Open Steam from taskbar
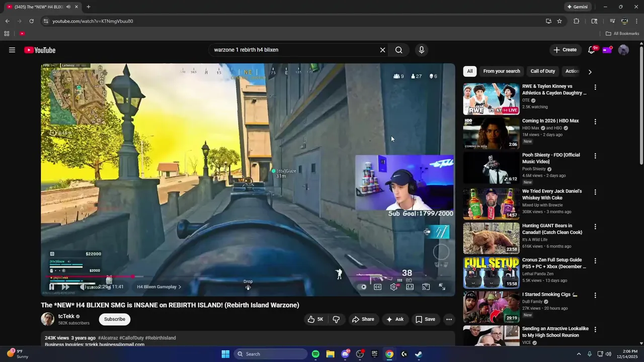The height and width of the screenshot is (362, 644). [x=419, y=354]
